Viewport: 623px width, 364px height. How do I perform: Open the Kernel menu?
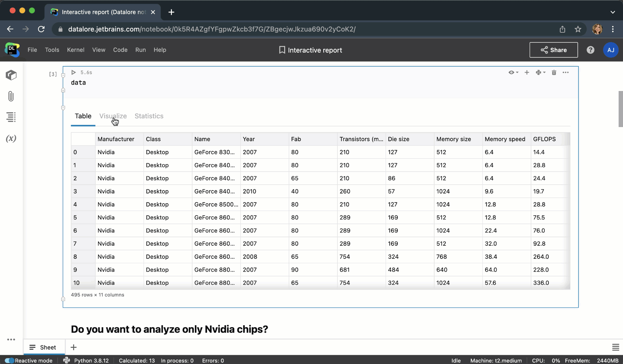(x=76, y=50)
